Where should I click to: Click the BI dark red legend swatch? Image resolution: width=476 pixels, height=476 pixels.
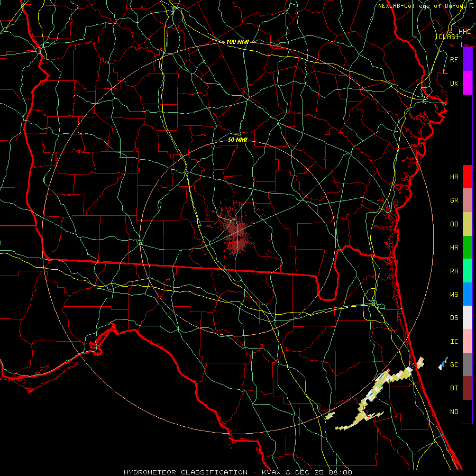[x=467, y=388]
